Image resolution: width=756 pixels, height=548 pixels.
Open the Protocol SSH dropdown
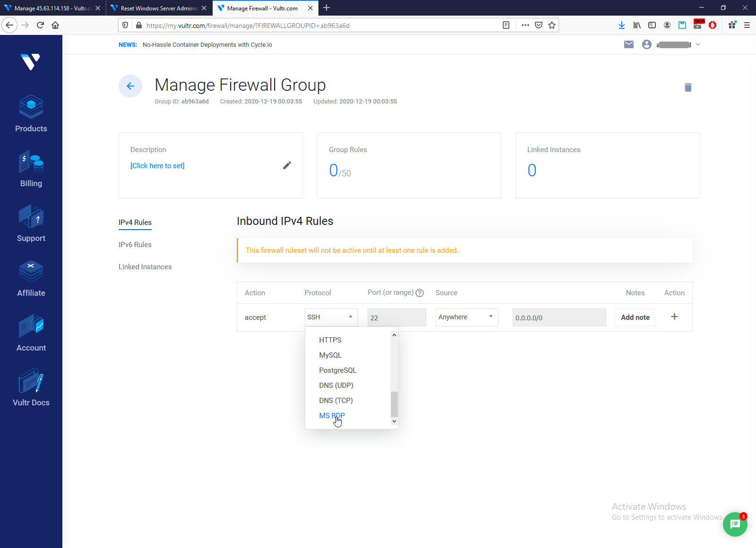click(x=331, y=317)
